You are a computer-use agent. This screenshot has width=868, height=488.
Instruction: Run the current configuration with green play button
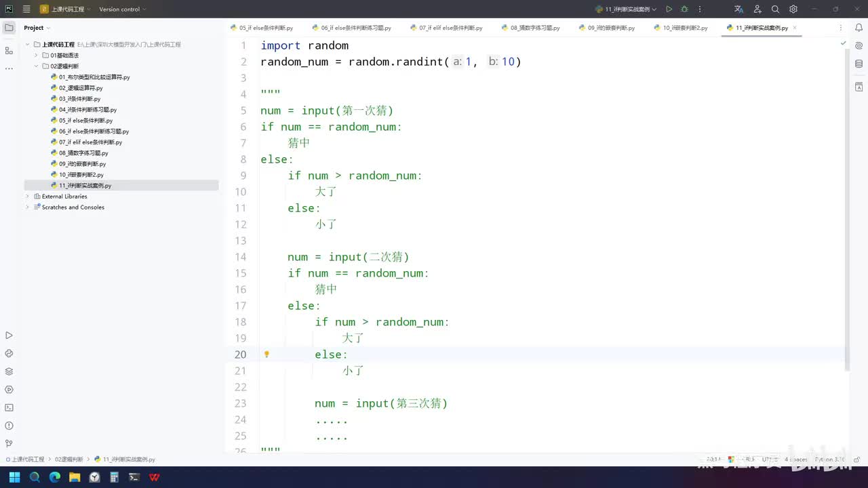669,9
